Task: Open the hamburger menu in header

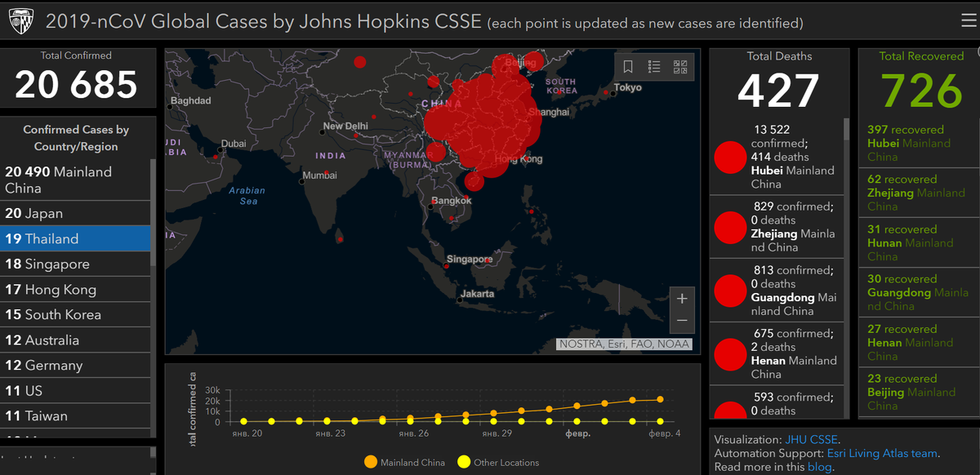Action: click(x=968, y=22)
